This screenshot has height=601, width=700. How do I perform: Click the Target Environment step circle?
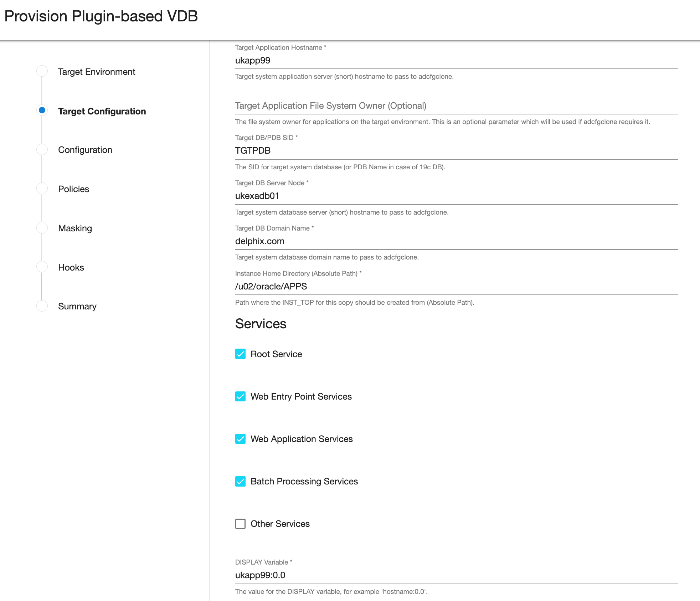pos(42,71)
